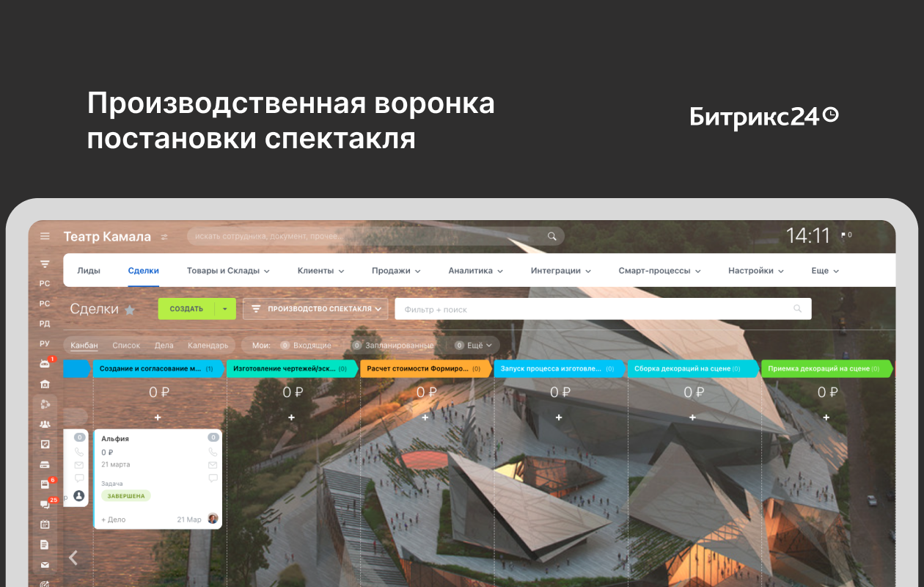Click the chat bubble icon on Альфия card
Image resolution: width=924 pixels, height=587 pixels.
click(213, 478)
